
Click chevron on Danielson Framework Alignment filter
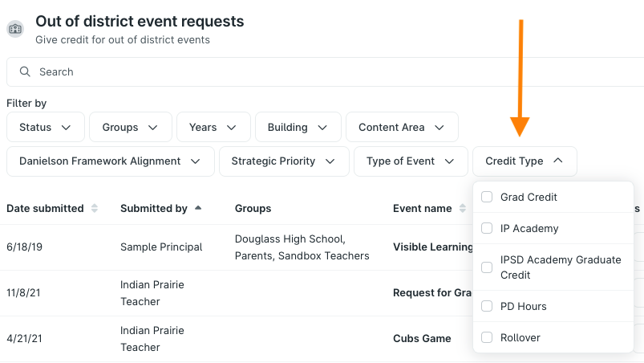point(196,161)
